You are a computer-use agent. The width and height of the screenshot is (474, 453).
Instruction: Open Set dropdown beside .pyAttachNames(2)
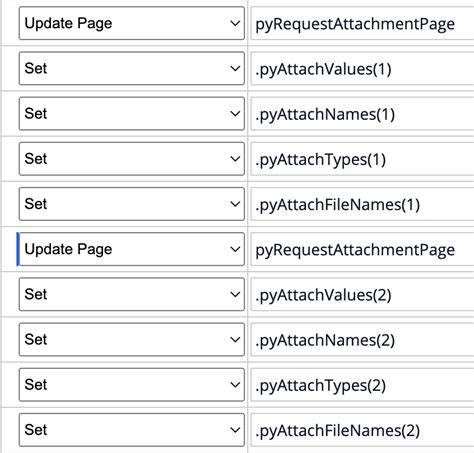click(132, 340)
